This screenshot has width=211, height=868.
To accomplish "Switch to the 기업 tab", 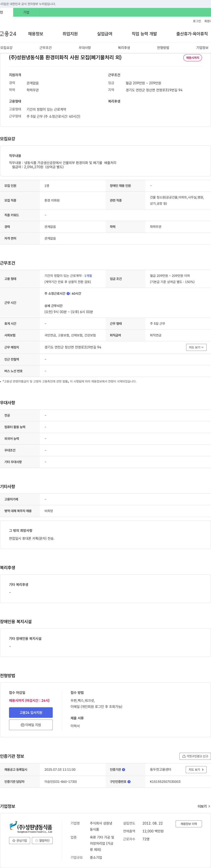I will pyautogui.click(x=26, y=13).
